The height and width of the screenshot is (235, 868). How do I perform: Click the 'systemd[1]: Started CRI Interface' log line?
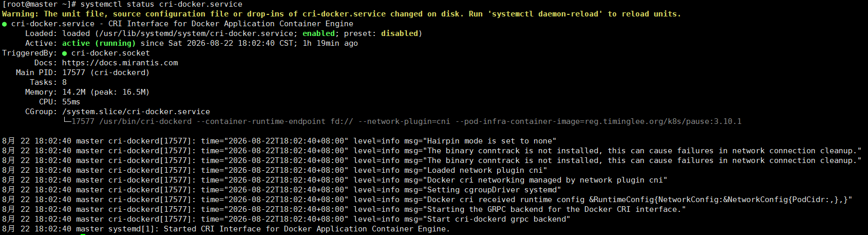226,229
